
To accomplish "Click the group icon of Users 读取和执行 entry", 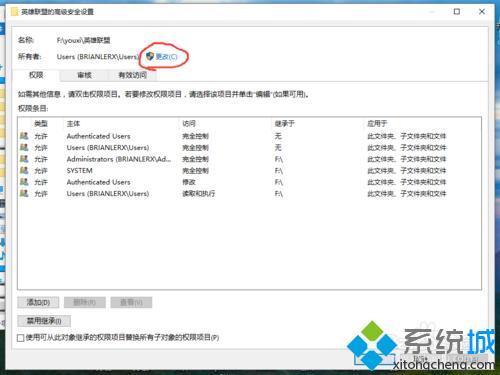I will point(24,193).
